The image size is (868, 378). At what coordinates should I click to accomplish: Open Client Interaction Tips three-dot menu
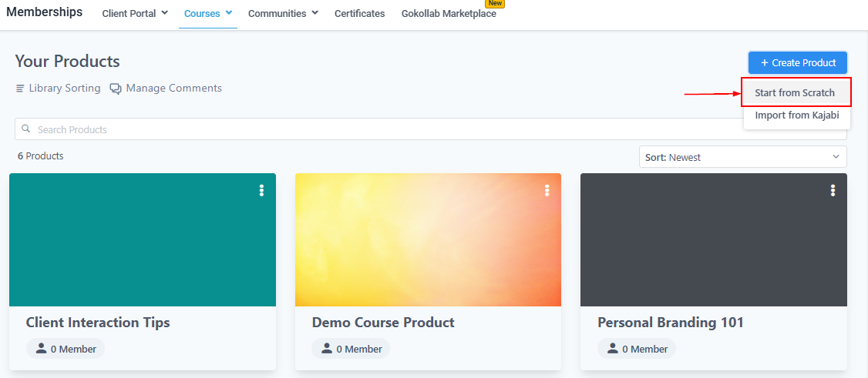[261, 190]
